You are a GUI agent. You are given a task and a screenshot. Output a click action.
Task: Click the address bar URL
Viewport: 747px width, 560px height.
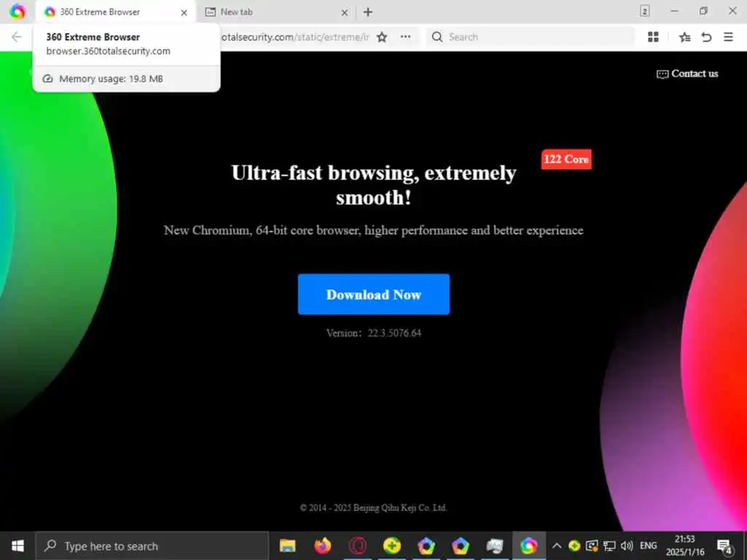pos(295,37)
